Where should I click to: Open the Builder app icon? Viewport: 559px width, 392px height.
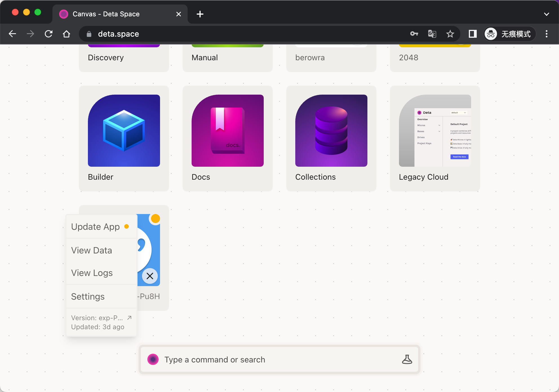(x=124, y=130)
